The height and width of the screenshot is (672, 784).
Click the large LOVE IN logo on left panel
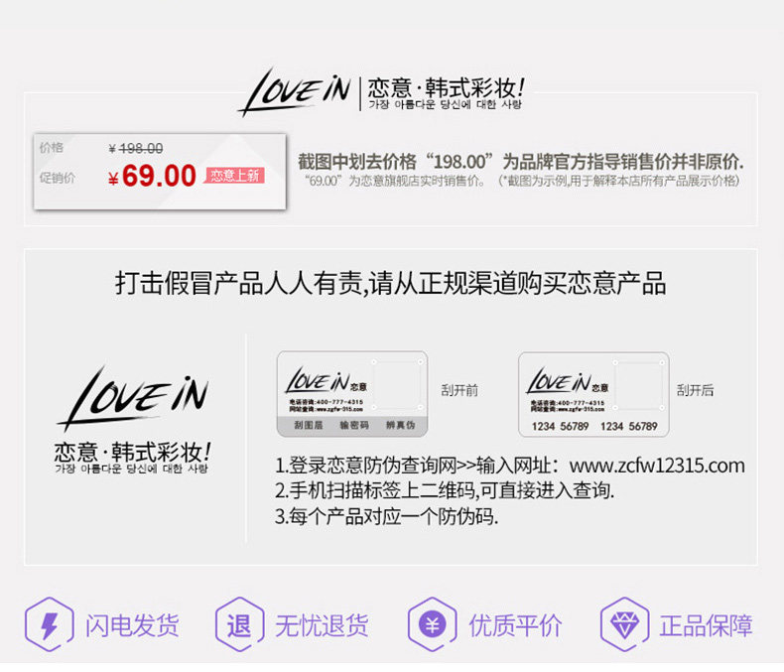point(134,397)
